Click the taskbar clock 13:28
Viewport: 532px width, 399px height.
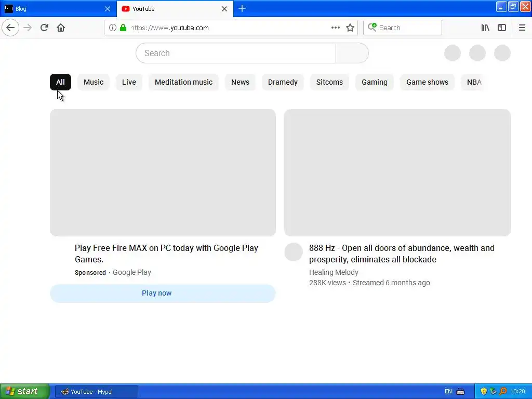point(517,392)
